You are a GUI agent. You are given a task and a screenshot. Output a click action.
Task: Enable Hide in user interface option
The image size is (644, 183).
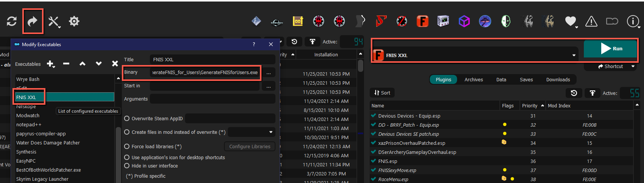pos(127,166)
